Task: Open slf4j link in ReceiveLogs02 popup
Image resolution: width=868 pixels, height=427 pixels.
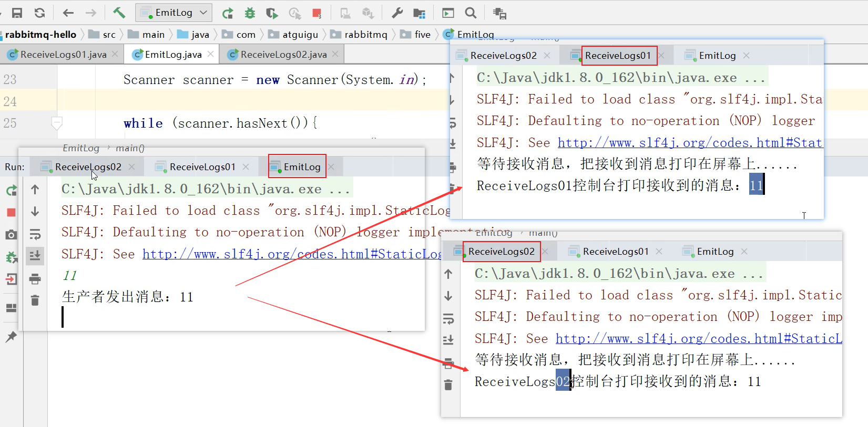Action: (699, 339)
